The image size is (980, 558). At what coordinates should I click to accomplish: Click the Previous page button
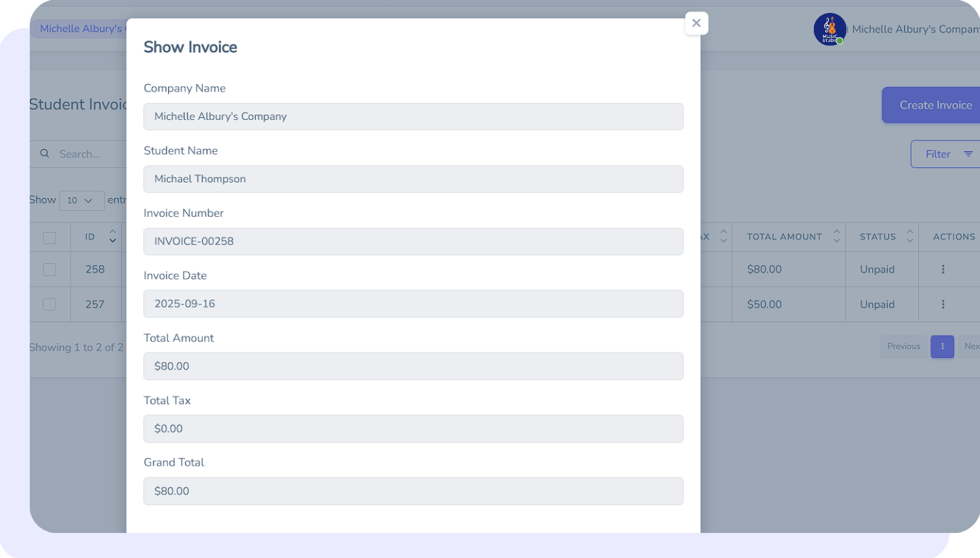(x=903, y=346)
